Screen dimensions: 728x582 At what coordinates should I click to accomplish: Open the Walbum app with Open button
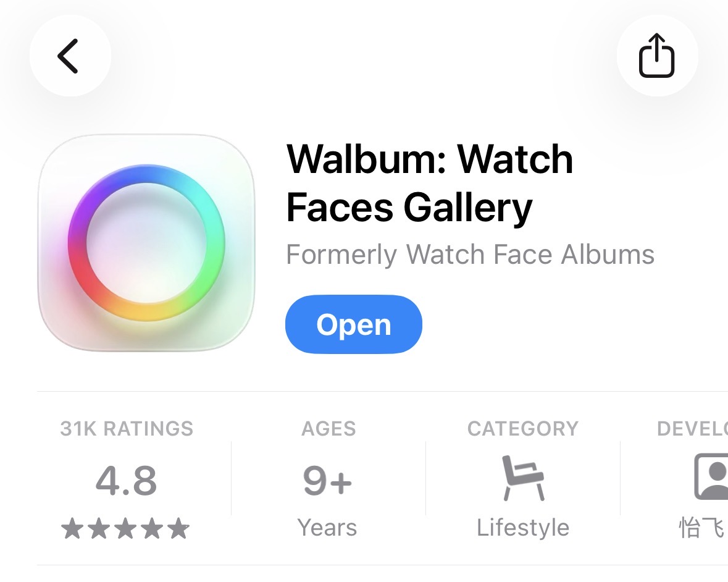[x=354, y=324]
